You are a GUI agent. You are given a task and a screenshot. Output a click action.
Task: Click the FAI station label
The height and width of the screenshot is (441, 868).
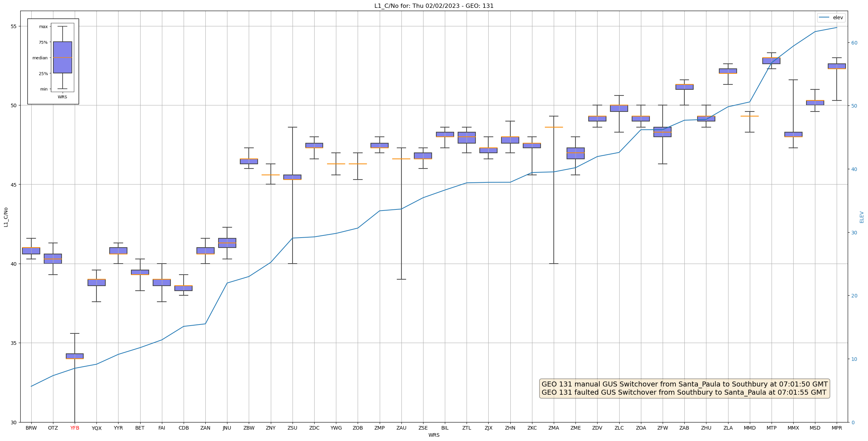pyautogui.click(x=162, y=428)
